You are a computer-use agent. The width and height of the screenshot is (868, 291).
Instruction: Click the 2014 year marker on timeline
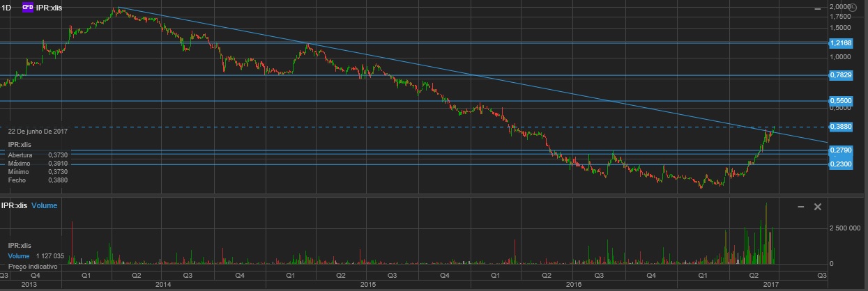163,285
